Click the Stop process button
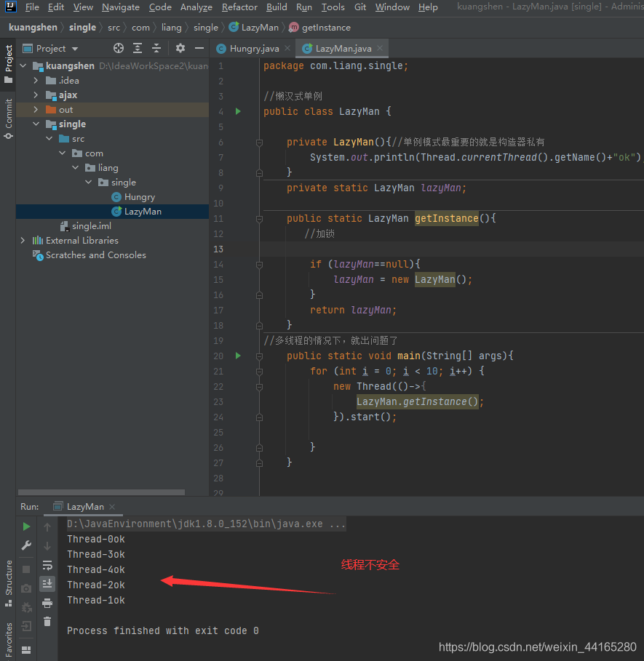 click(26, 569)
